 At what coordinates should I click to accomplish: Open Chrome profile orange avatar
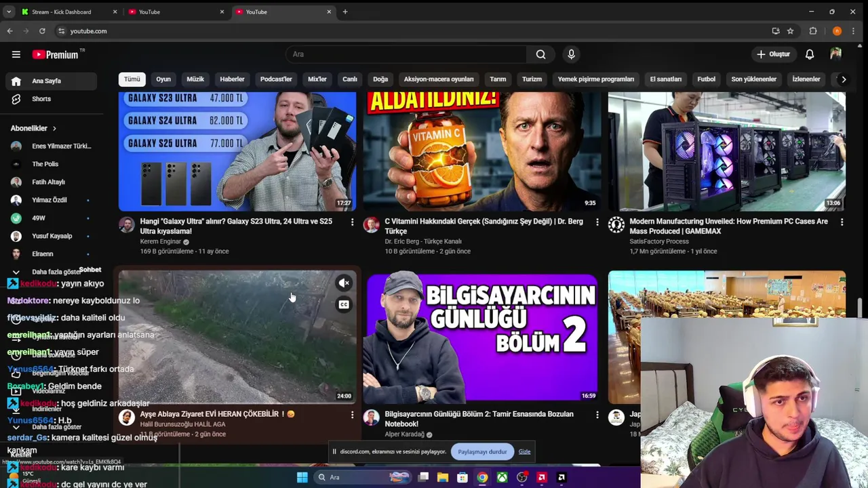pos(837,31)
